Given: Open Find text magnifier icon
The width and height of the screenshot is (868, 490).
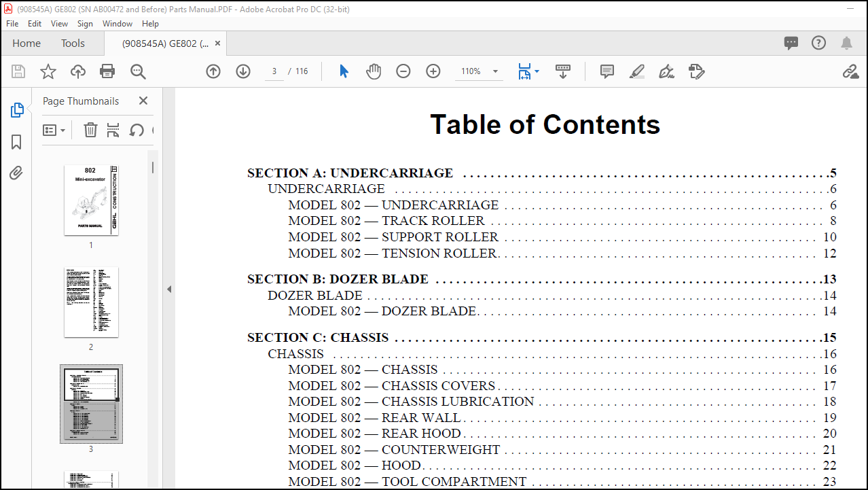Looking at the screenshot, I should [138, 71].
